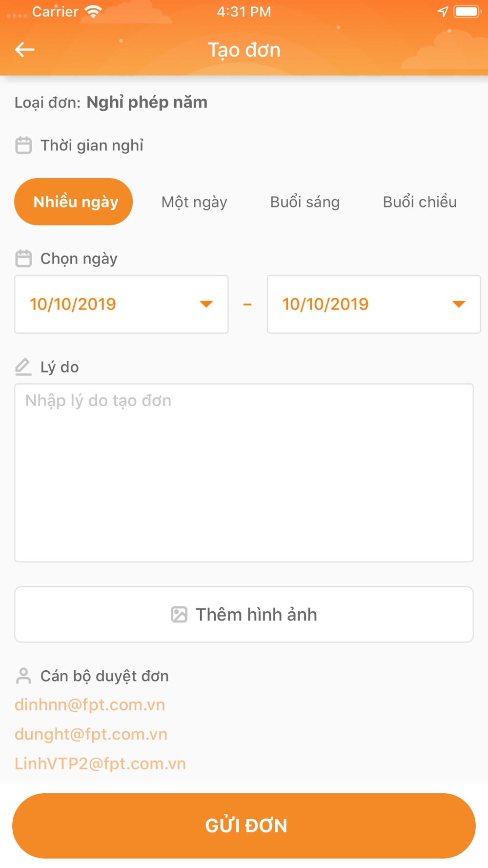The width and height of the screenshot is (488, 868).
Task: Open approver dinhnn@fpt.com.vn link
Action: [90, 704]
